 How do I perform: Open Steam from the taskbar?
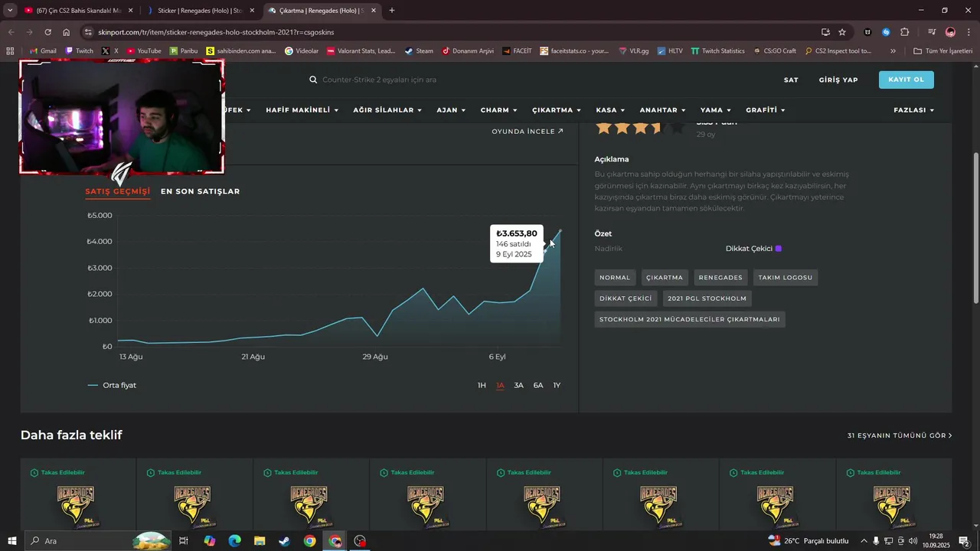point(284,541)
